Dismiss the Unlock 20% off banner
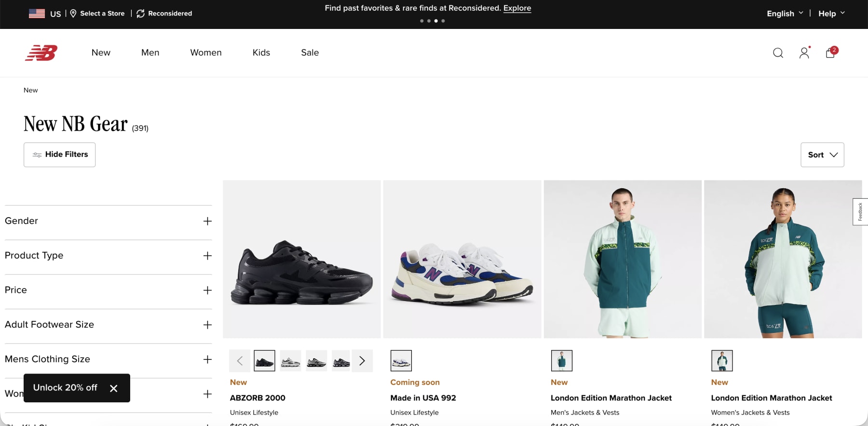 [114, 388]
